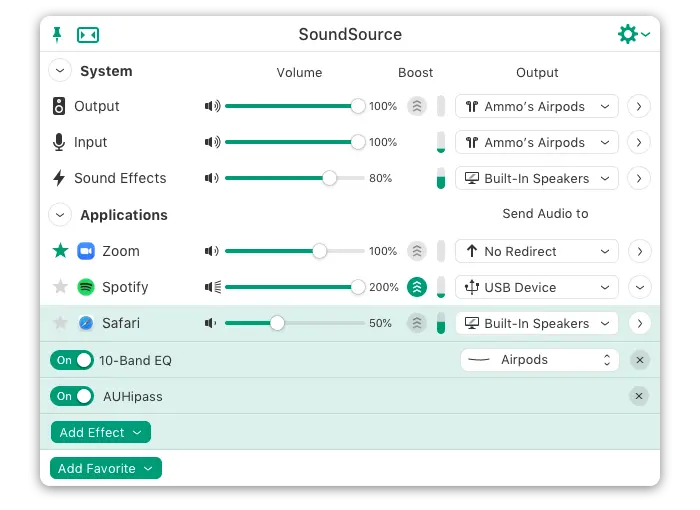Click the Sound Effects volume slider

point(295,178)
